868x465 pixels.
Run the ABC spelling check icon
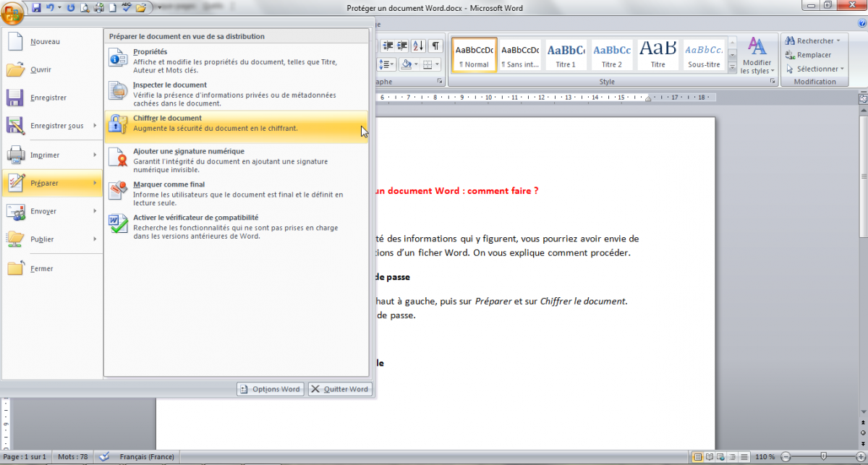tap(127, 8)
